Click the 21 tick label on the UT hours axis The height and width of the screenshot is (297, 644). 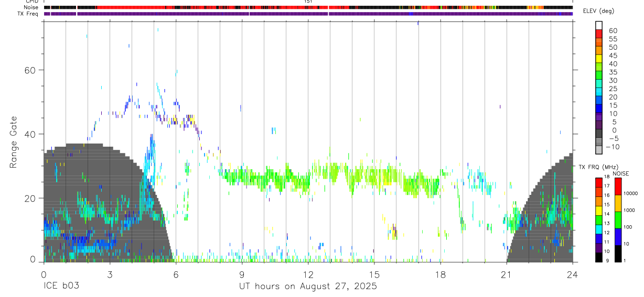(507, 274)
